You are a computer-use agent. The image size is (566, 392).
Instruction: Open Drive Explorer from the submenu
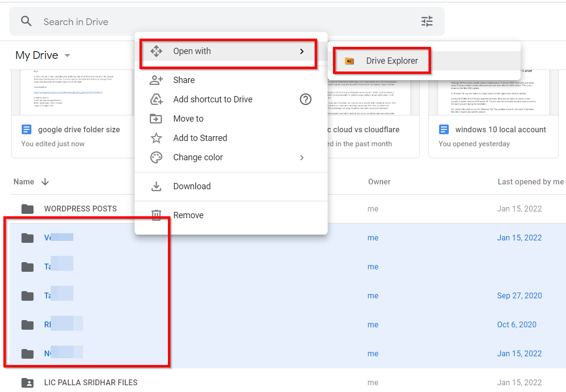point(381,60)
